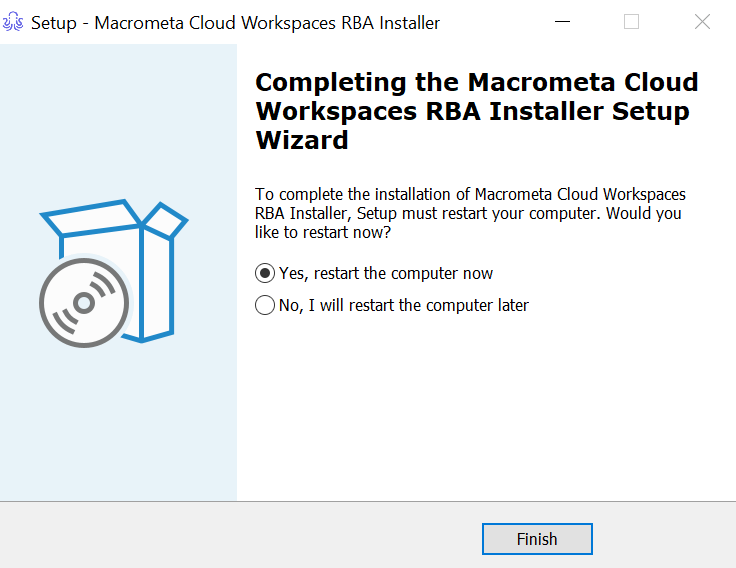Select the 'No, restart later' radio circle
Image resolution: width=736 pixels, height=568 pixels.
click(265, 305)
